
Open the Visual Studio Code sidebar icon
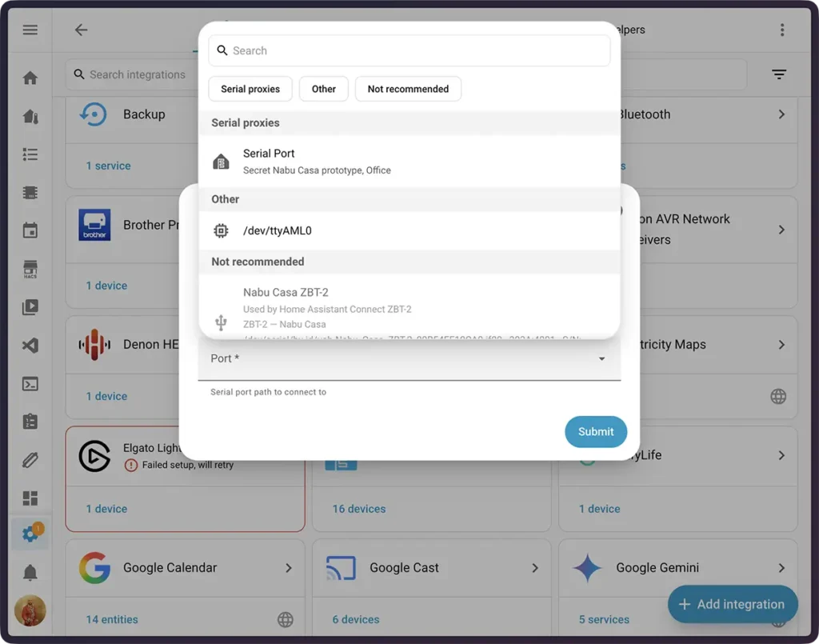pos(30,346)
